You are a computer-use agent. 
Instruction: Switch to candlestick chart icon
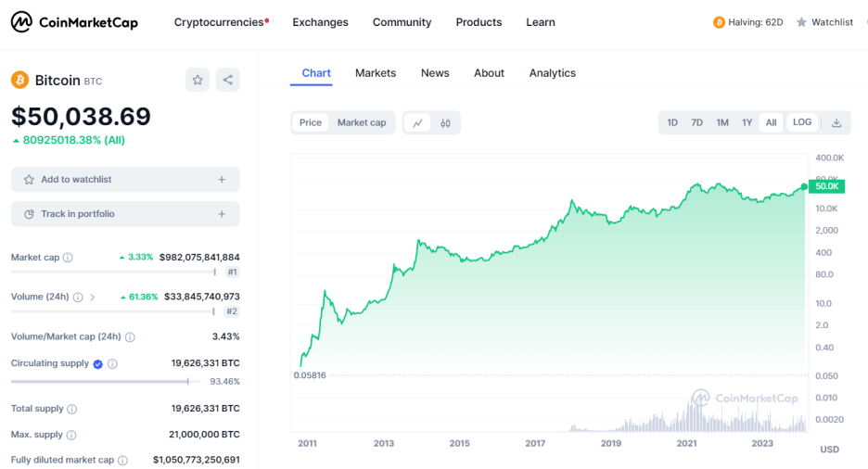446,122
